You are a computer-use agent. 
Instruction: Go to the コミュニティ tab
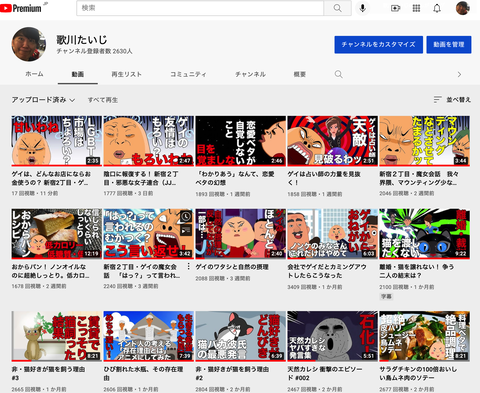pos(188,74)
